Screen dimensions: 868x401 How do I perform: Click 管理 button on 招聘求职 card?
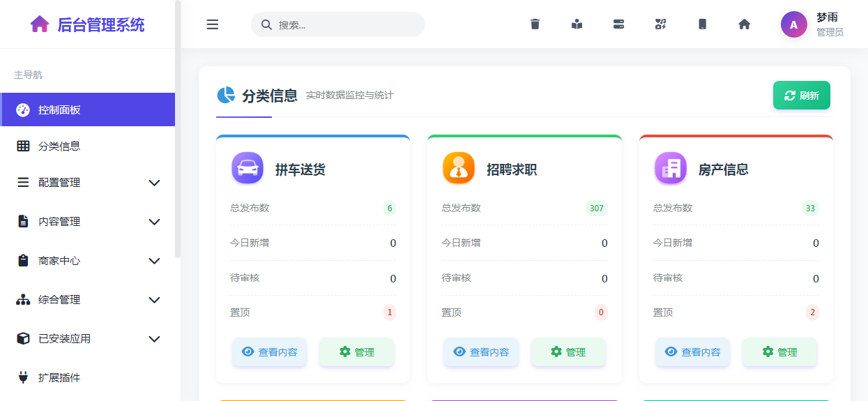[x=568, y=352]
